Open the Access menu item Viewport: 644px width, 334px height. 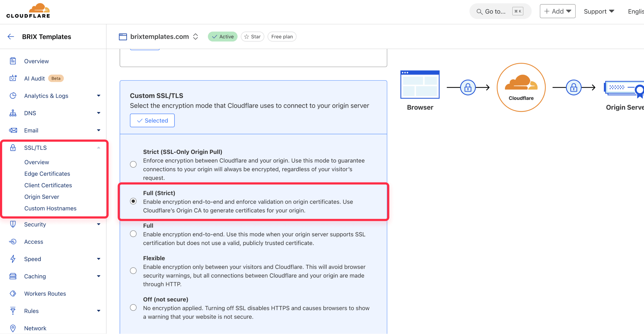click(34, 242)
